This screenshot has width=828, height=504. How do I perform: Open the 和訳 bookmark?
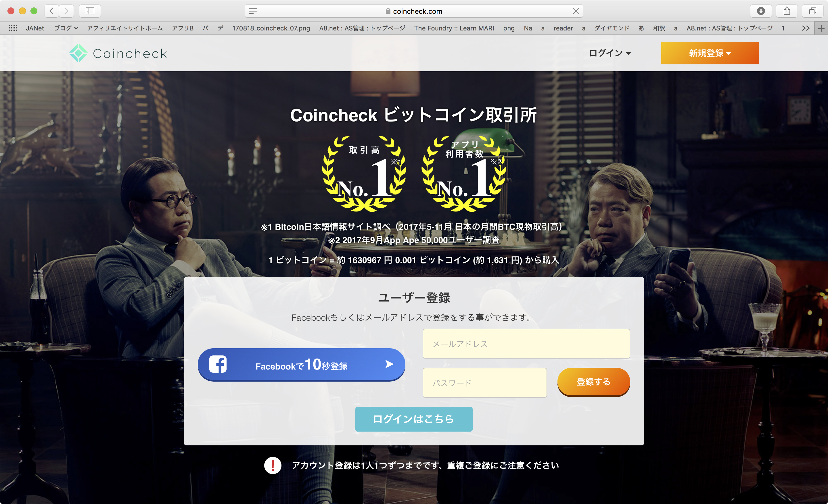pos(659,28)
